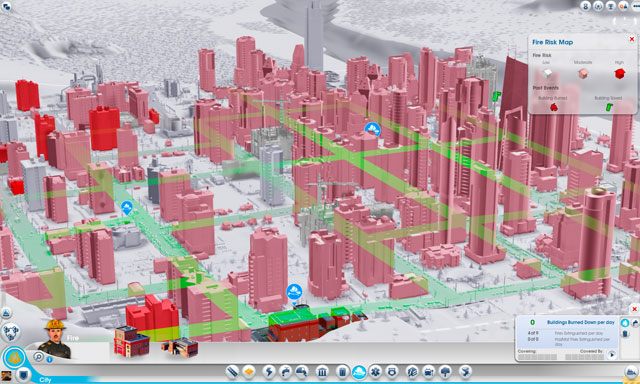Screen dimensions: 640x384
Task: Click the person icon in top-right row
Action: pyautogui.click(x=586, y=6)
